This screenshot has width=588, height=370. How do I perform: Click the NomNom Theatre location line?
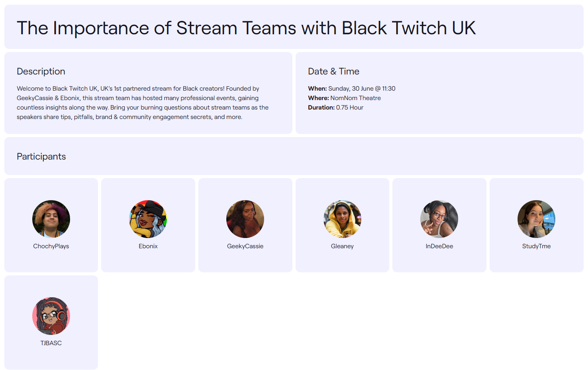pos(344,98)
